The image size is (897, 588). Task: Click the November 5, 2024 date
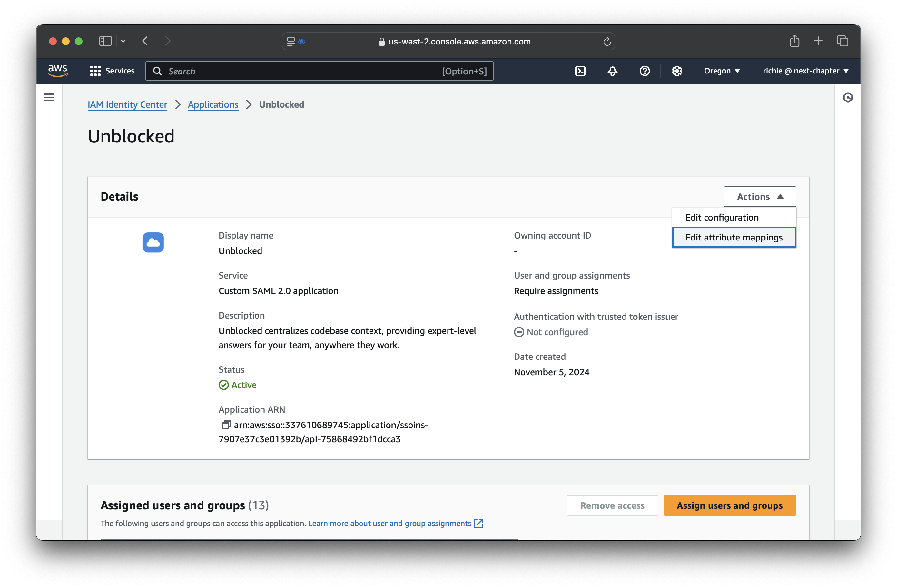551,372
